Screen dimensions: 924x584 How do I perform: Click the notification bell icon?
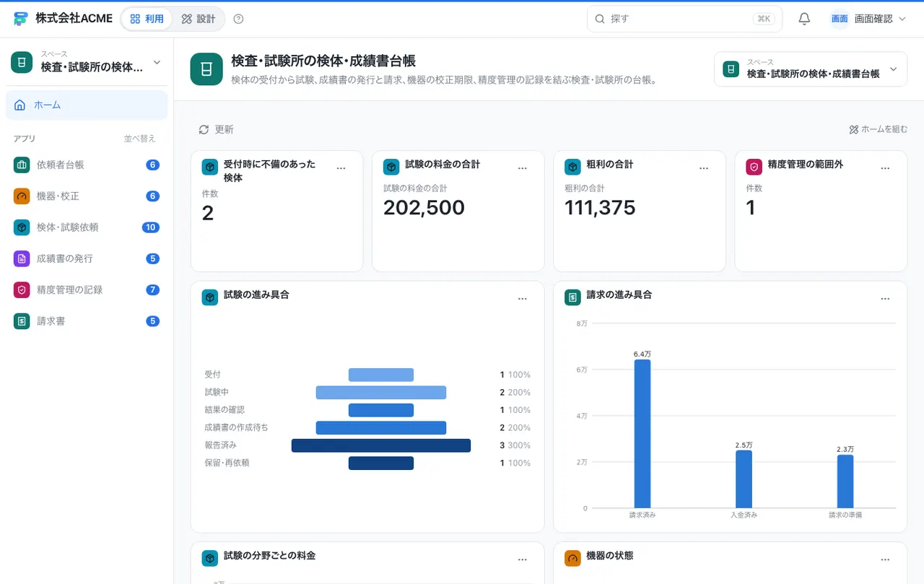point(804,19)
